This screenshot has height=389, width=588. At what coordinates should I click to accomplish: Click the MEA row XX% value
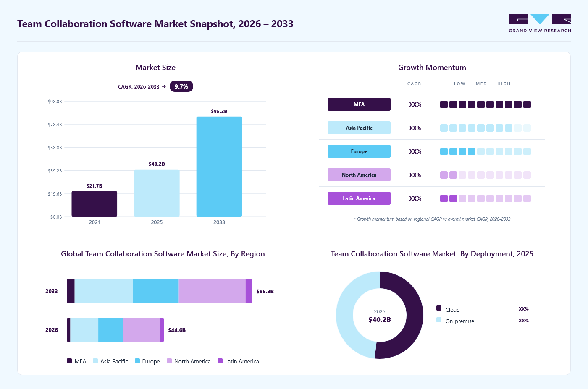click(x=415, y=104)
